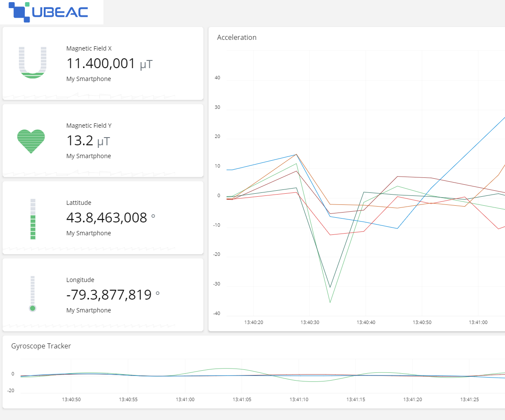This screenshot has width=505, height=420.
Task: Click the 13:41:20 label on Gyroscope axis
Action: click(413, 399)
